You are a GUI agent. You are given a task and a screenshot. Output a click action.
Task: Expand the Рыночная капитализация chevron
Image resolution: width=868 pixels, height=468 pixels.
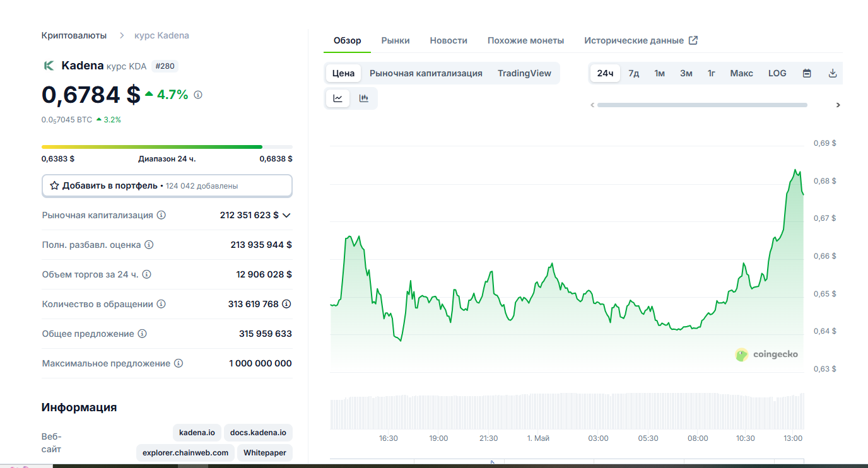[x=286, y=215]
